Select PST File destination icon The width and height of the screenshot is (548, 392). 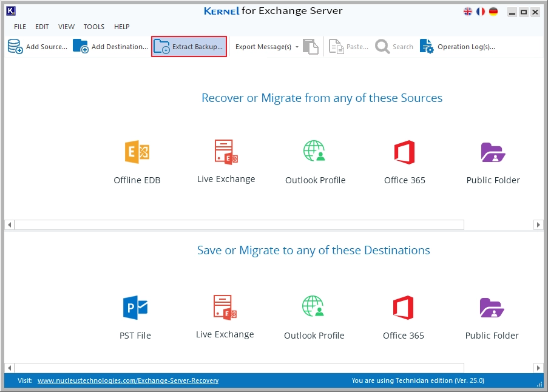coord(135,308)
